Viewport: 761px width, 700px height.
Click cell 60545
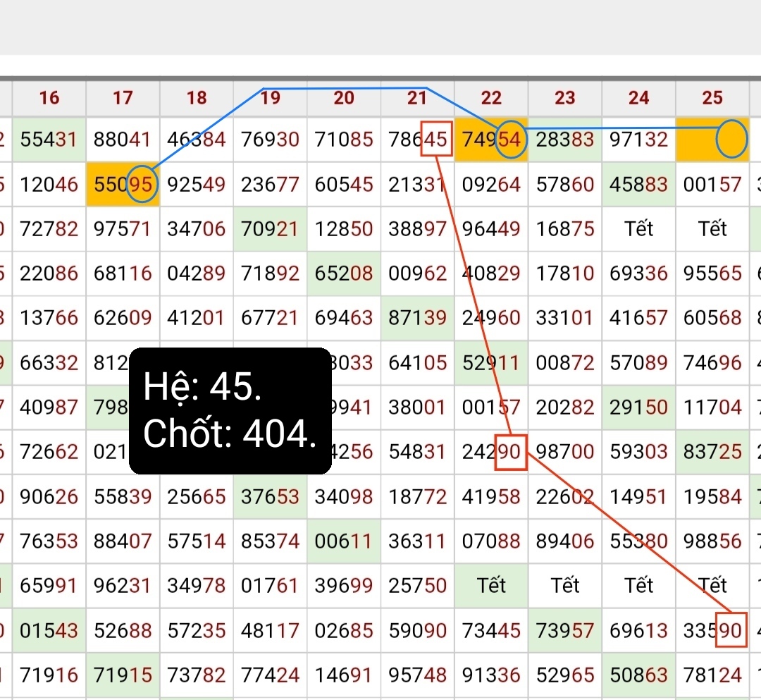point(344,185)
